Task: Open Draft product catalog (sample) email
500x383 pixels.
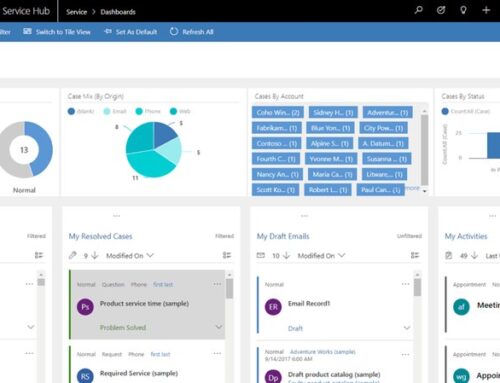Action: tap(334, 375)
